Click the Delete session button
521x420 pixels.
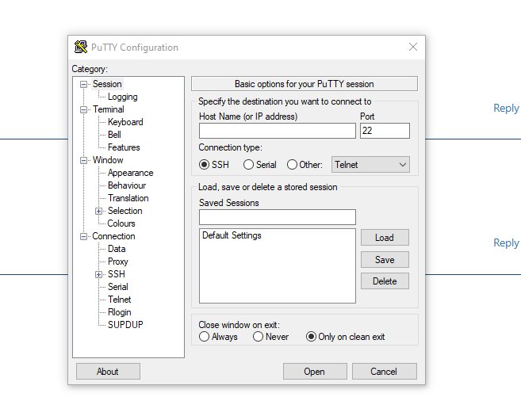(x=385, y=281)
